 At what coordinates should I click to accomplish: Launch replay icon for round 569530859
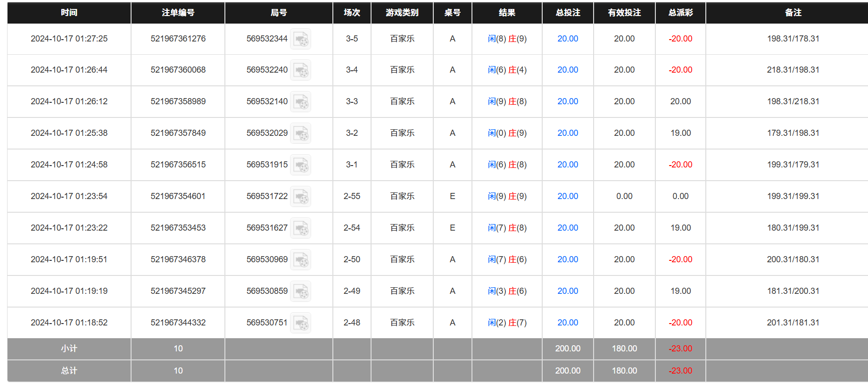300,291
